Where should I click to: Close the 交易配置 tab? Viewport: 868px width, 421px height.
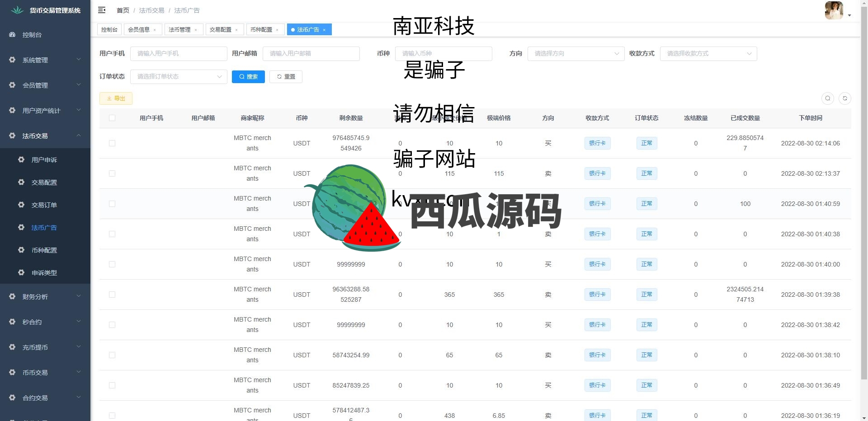pyautogui.click(x=236, y=30)
